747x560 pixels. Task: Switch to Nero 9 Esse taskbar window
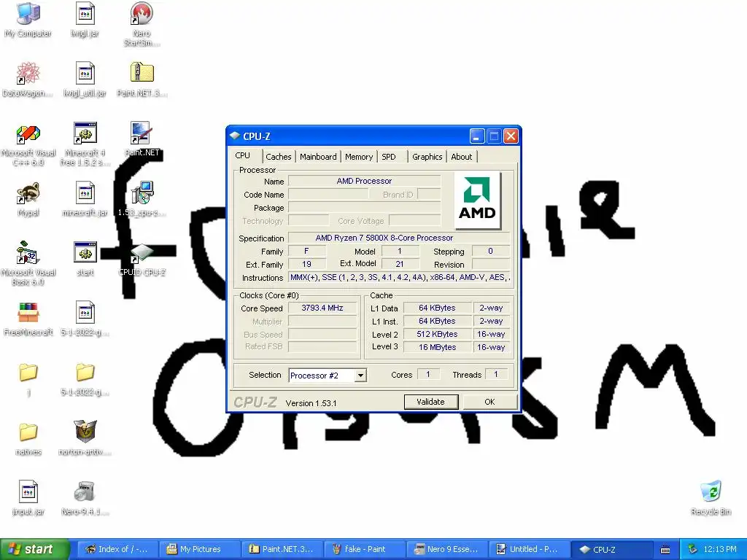tap(447, 550)
